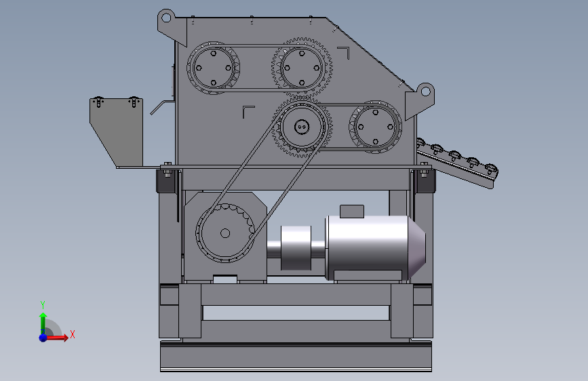
Task: Select the cylindrical shaft coupling beside the motor
Action: pos(296,248)
